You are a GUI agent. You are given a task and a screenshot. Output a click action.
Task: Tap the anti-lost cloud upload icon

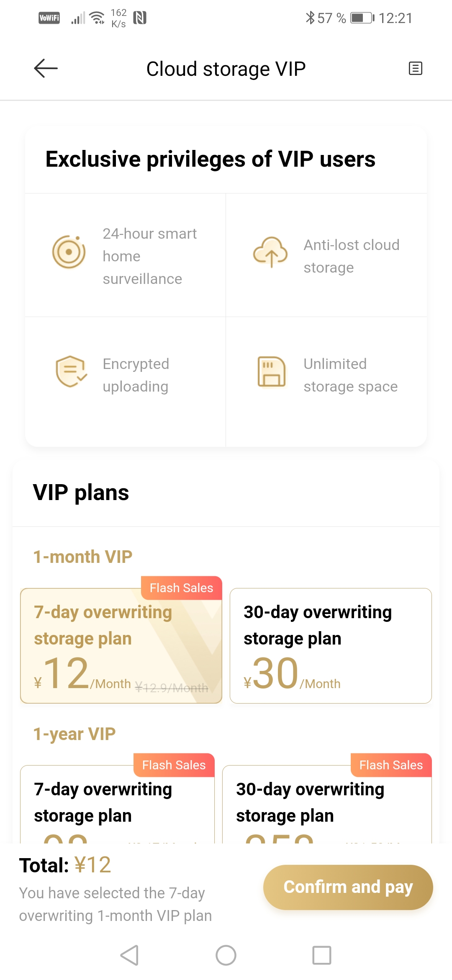click(270, 252)
